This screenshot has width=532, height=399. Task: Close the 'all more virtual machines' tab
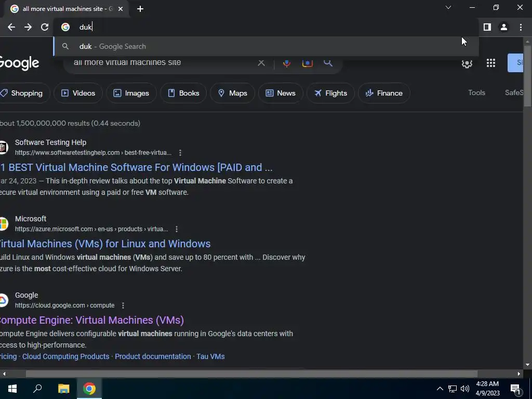click(x=121, y=9)
